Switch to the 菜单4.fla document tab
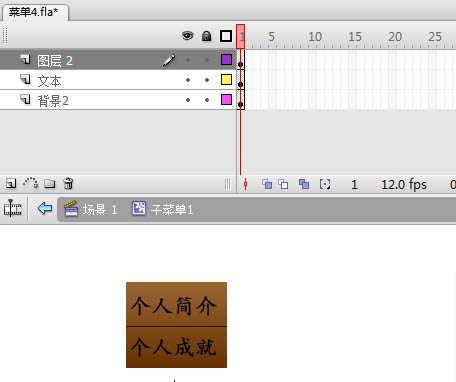 pos(35,12)
